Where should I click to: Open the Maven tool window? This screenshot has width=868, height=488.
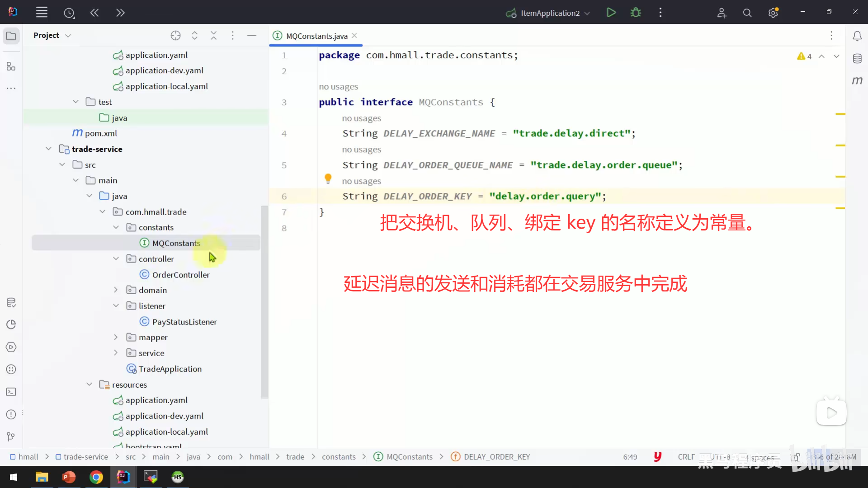tap(857, 80)
